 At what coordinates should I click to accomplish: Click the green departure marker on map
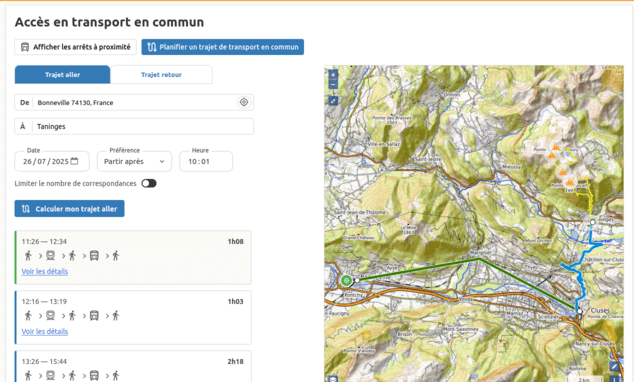[346, 280]
